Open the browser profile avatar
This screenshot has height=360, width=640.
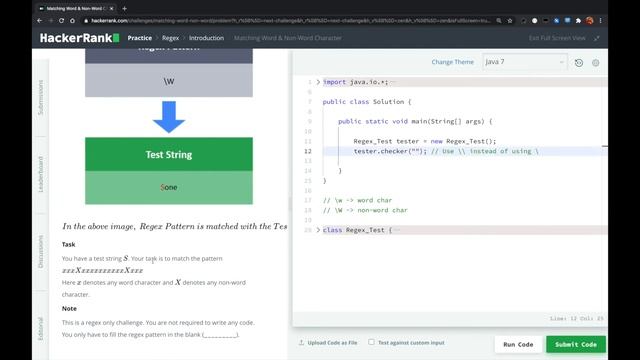(x=589, y=20)
